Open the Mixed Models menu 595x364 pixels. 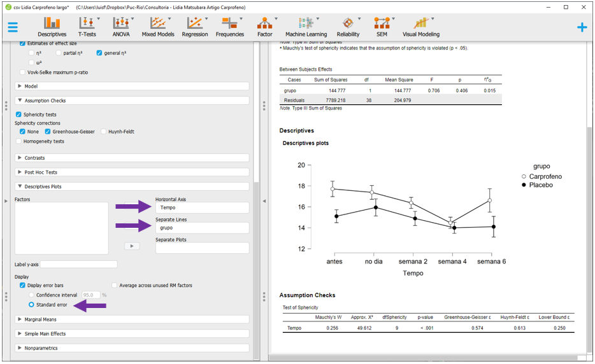coord(158,26)
